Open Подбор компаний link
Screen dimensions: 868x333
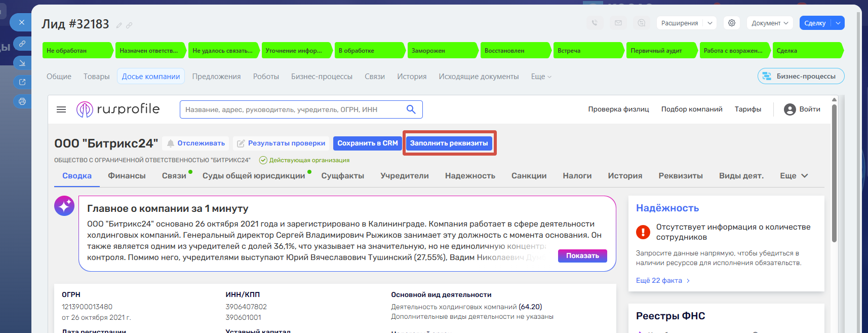(x=692, y=109)
